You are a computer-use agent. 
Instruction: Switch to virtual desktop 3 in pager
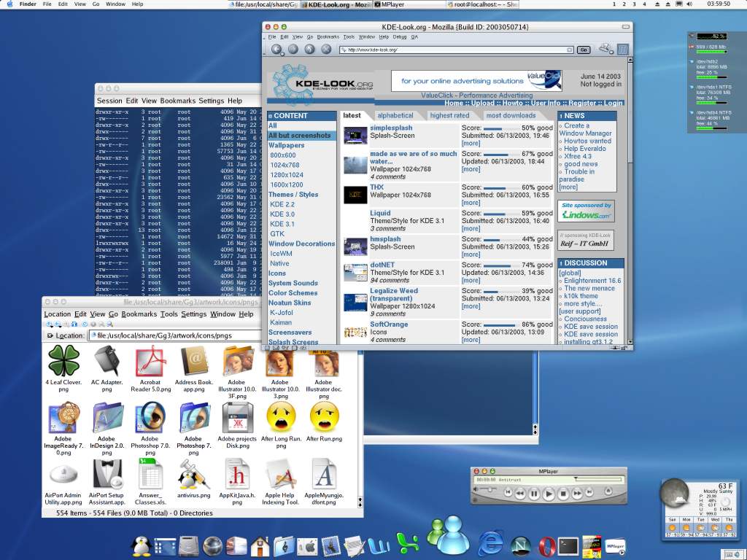[x=634, y=4]
